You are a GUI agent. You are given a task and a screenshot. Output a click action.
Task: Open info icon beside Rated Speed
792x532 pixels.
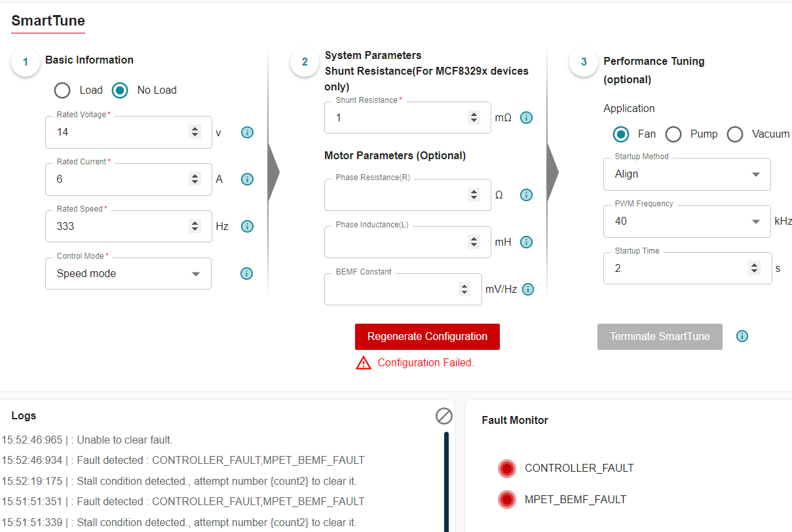247,227
